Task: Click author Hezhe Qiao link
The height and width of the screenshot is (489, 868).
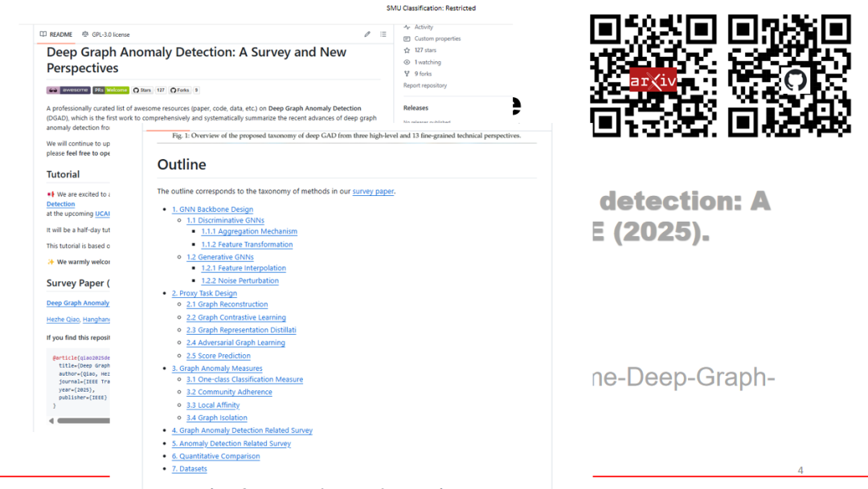Action: click(x=63, y=320)
